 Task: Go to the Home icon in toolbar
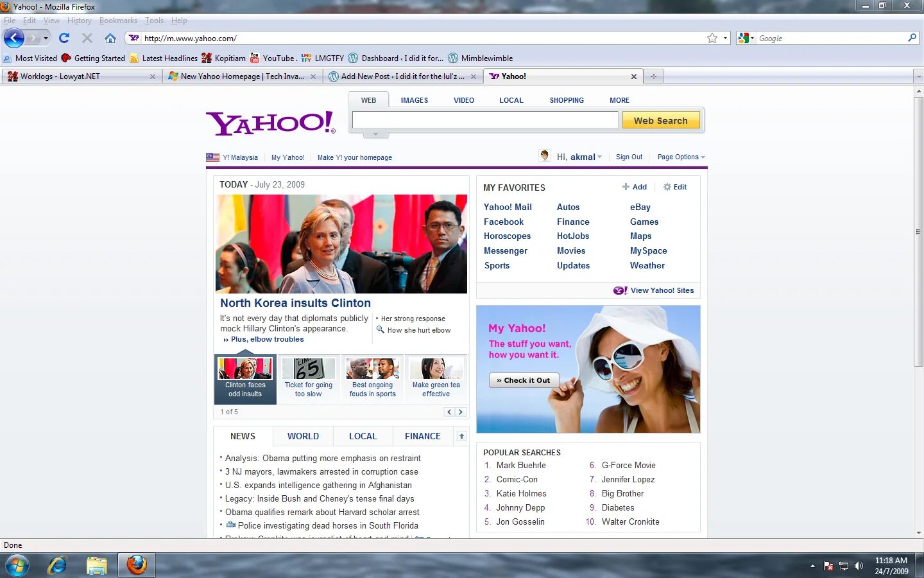pyautogui.click(x=110, y=38)
